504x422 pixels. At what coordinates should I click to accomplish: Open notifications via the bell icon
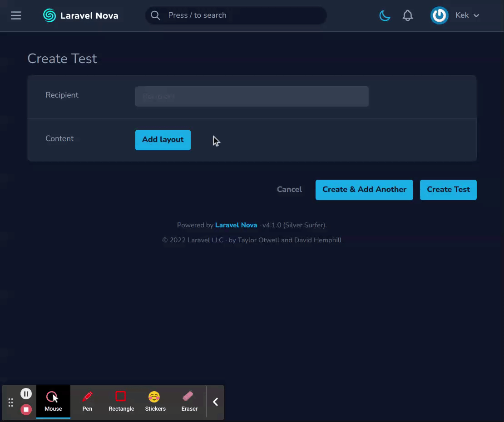pos(407,15)
